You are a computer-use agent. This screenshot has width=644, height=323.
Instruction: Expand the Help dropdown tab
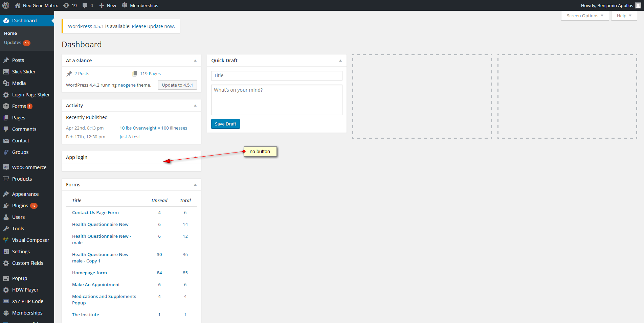click(x=624, y=16)
